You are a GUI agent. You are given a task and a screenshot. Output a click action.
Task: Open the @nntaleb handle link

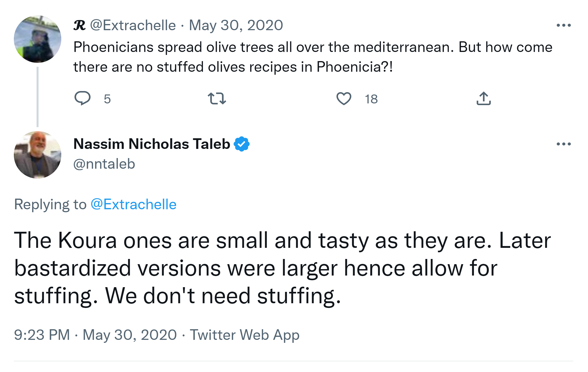(x=104, y=164)
